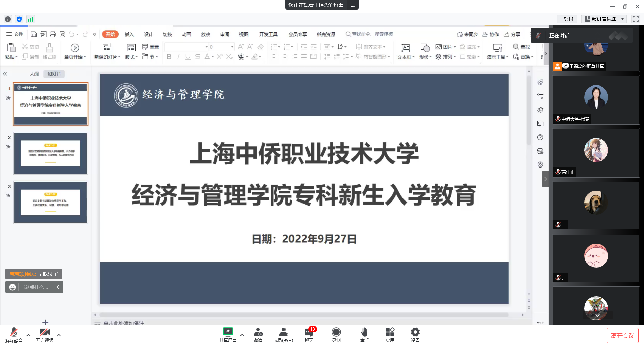644x344 pixels.
Task: Toggle full screen mode
Action: (635, 19)
